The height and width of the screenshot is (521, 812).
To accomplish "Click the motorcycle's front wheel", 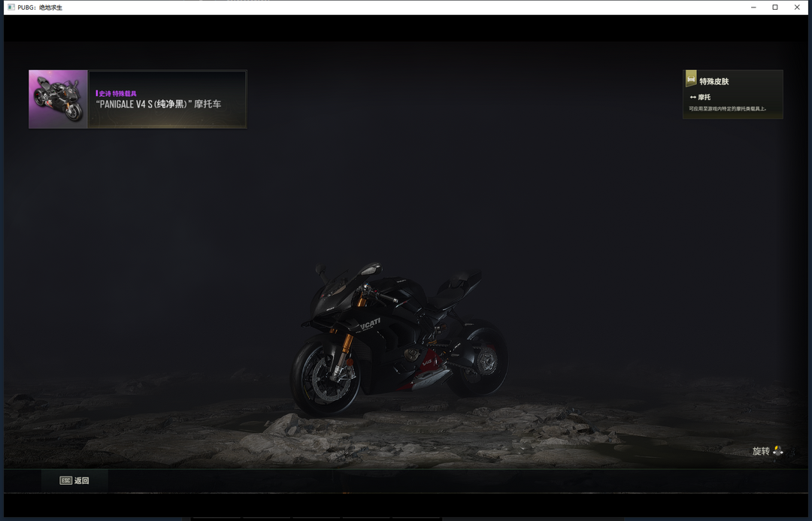I will 323,376.
